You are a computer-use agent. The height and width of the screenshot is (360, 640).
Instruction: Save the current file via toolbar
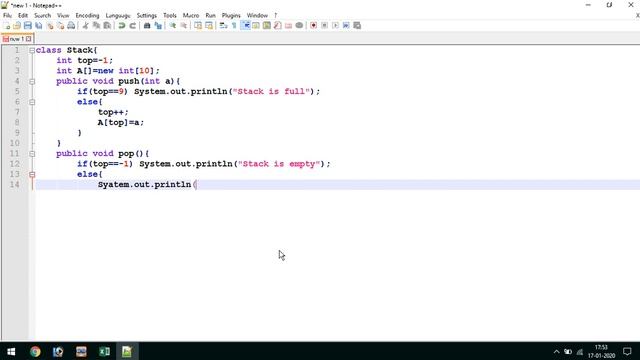click(x=28, y=26)
